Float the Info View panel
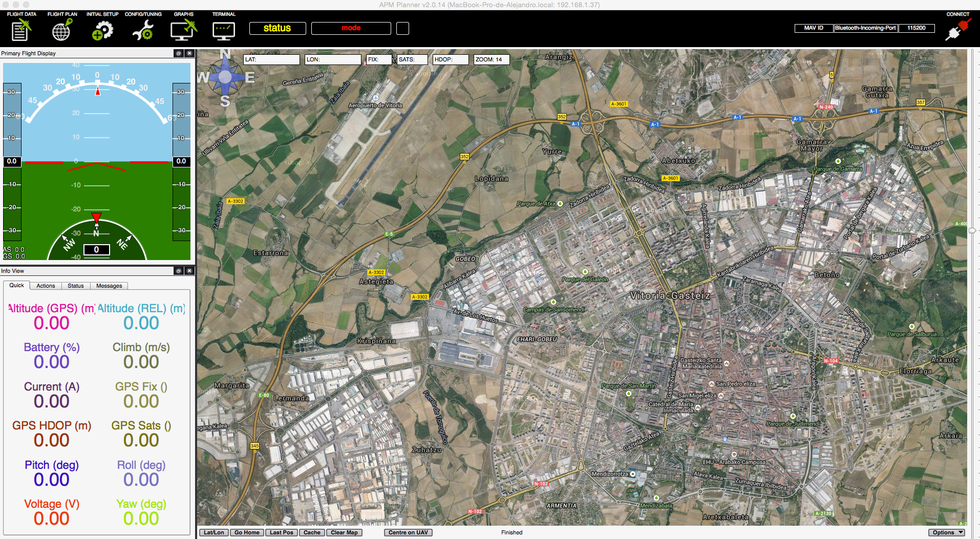980x539 pixels. [178, 271]
